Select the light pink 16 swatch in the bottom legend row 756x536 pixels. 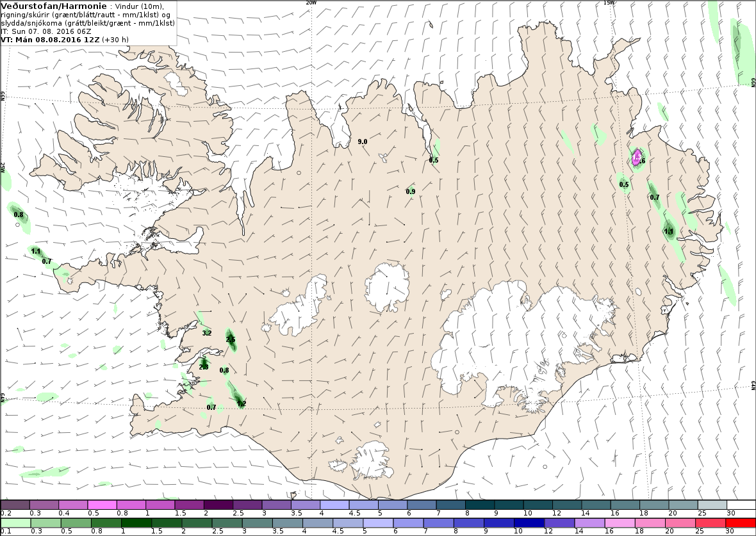(620, 523)
